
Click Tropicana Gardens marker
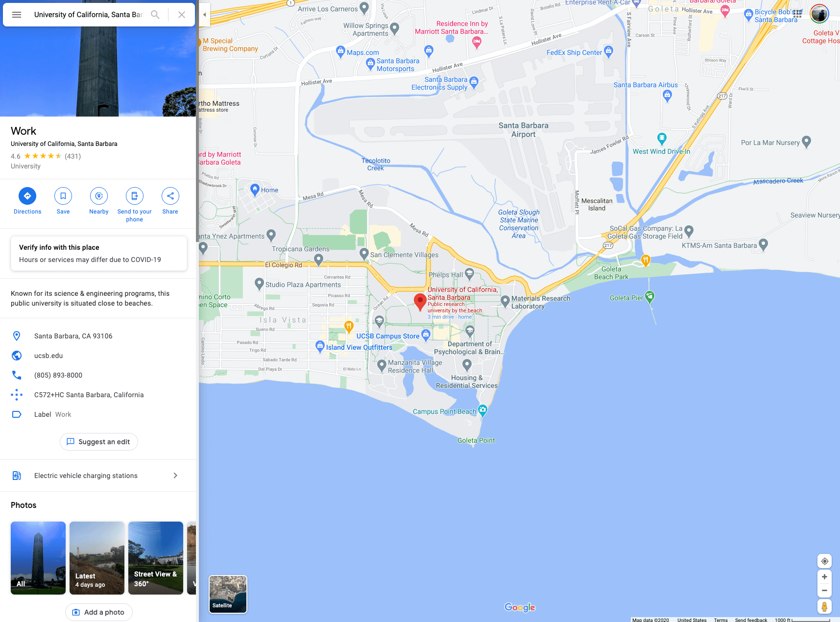pos(318,259)
